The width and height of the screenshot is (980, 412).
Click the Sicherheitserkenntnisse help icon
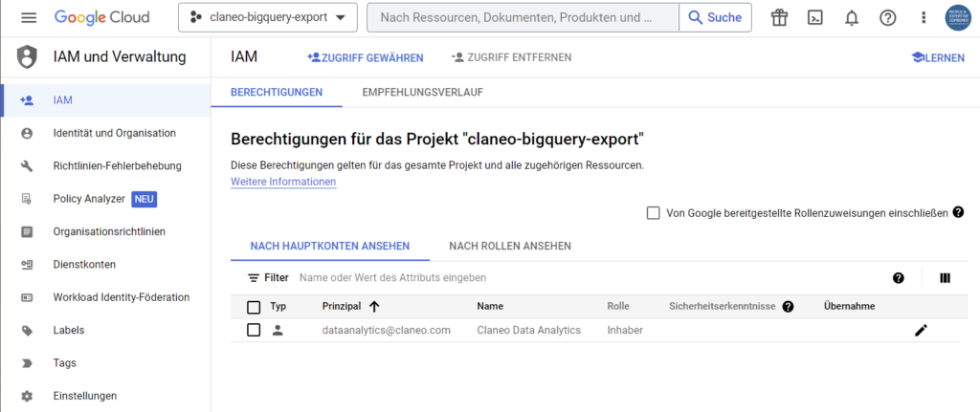[789, 307]
